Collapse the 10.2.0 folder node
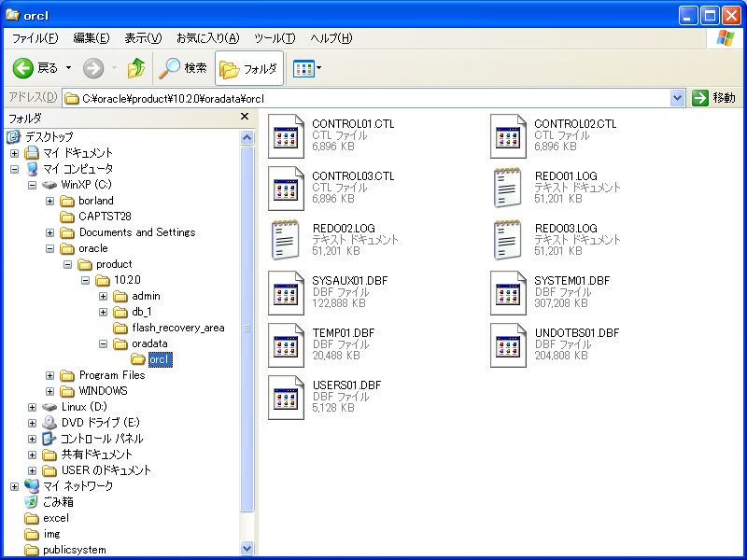 point(85,281)
